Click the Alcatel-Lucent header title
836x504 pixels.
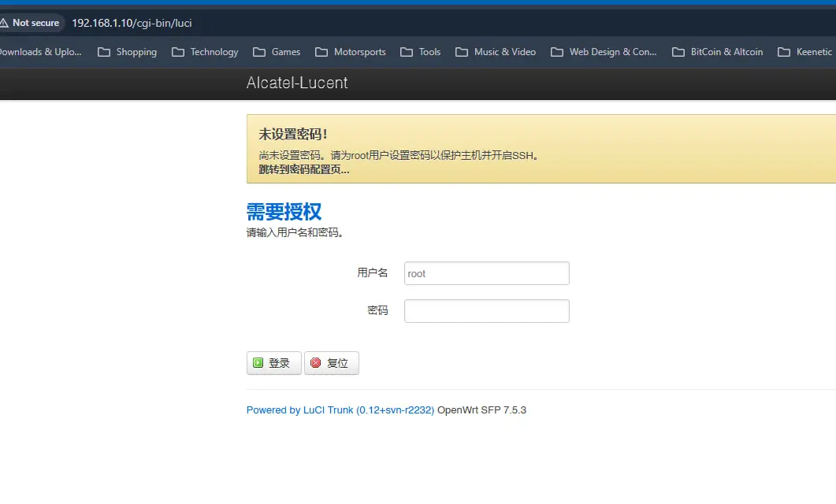tap(297, 83)
